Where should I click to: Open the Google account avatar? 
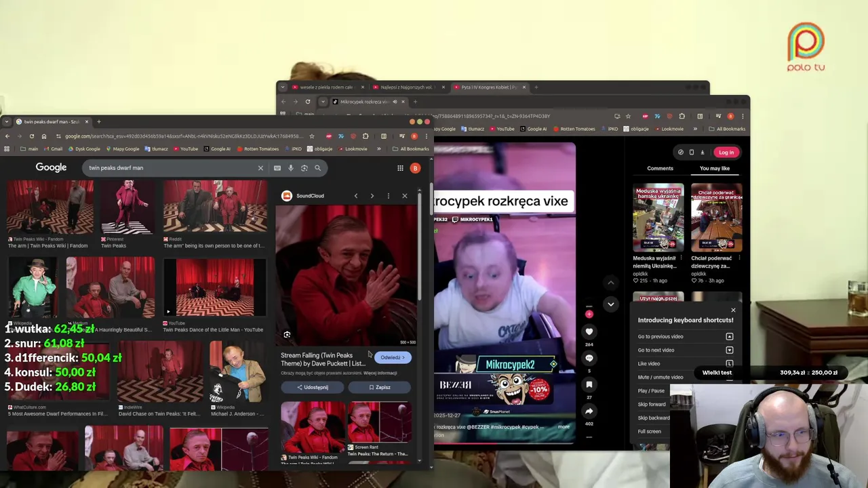pos(415,168)
